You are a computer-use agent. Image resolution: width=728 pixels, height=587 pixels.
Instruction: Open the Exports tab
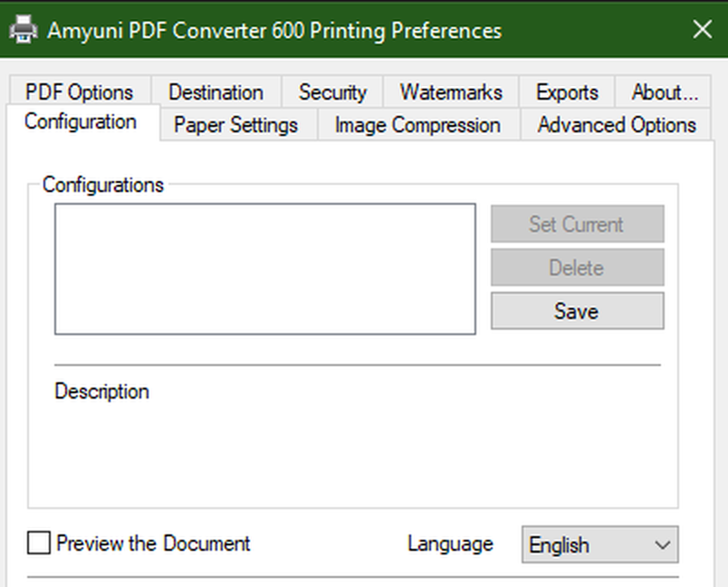coord(567,92)
